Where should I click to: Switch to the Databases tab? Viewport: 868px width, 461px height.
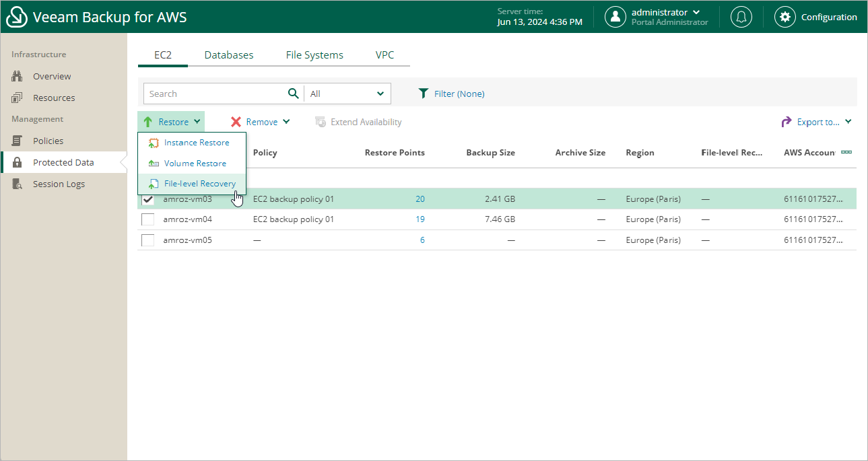tap(229, 55)
